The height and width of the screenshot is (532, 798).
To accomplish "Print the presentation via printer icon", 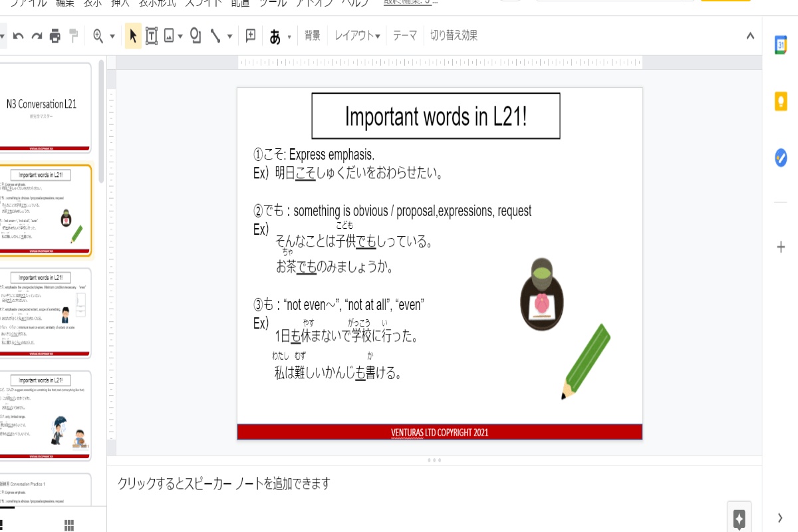I will pos(55,36).
